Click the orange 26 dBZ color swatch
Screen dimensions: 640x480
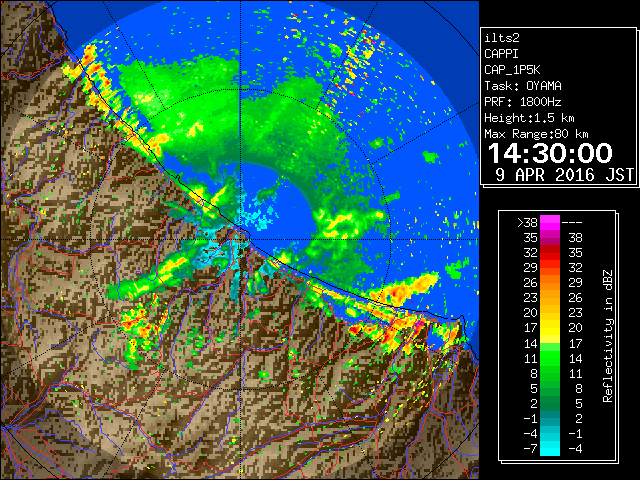click(550, 282)
